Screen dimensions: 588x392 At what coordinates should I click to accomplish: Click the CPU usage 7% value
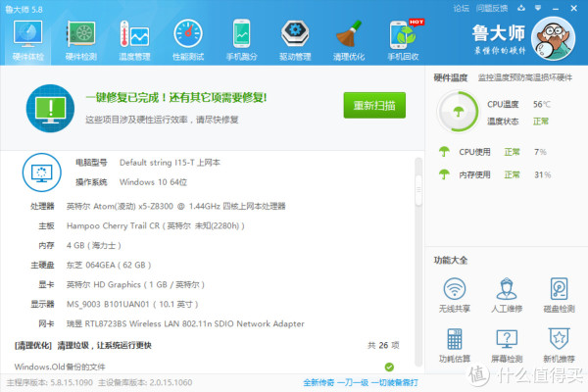[540, 152]
